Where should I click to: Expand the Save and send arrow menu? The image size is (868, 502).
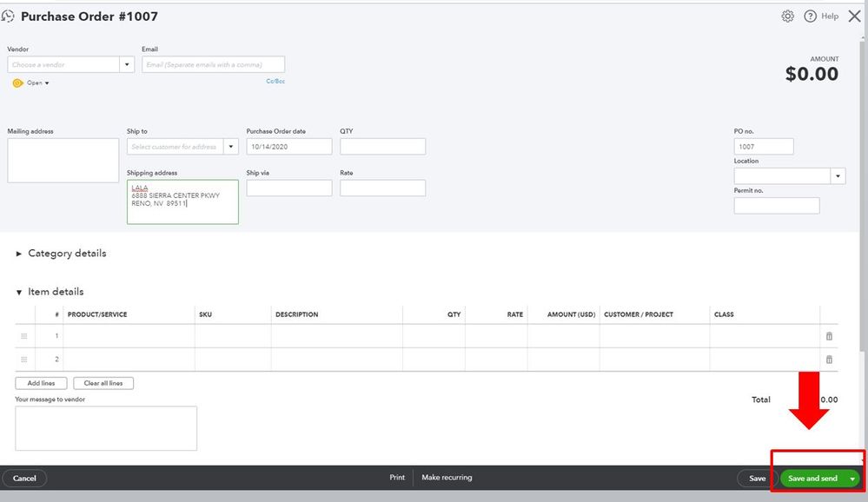click(852, 479)
